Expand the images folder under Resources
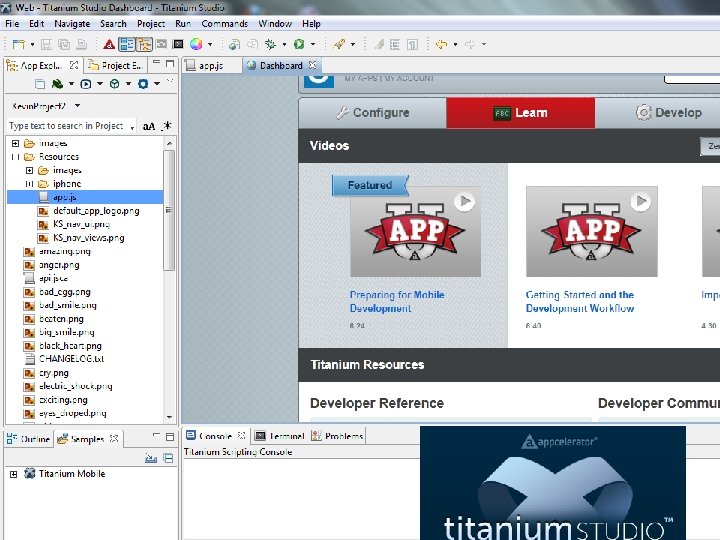 [x=29, y=170]
